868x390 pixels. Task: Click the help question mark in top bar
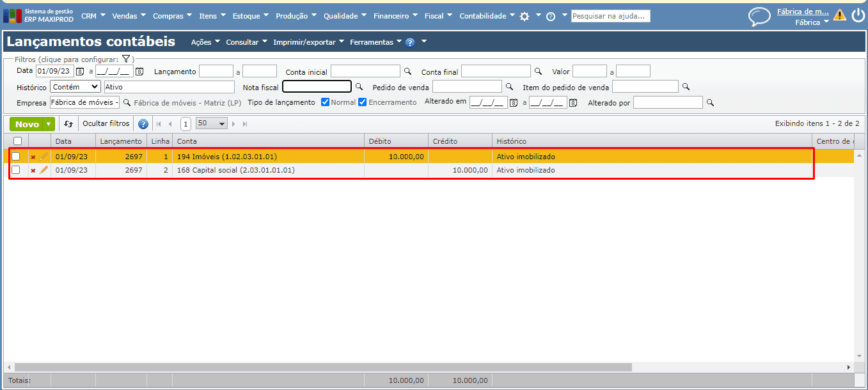(550, 17)
